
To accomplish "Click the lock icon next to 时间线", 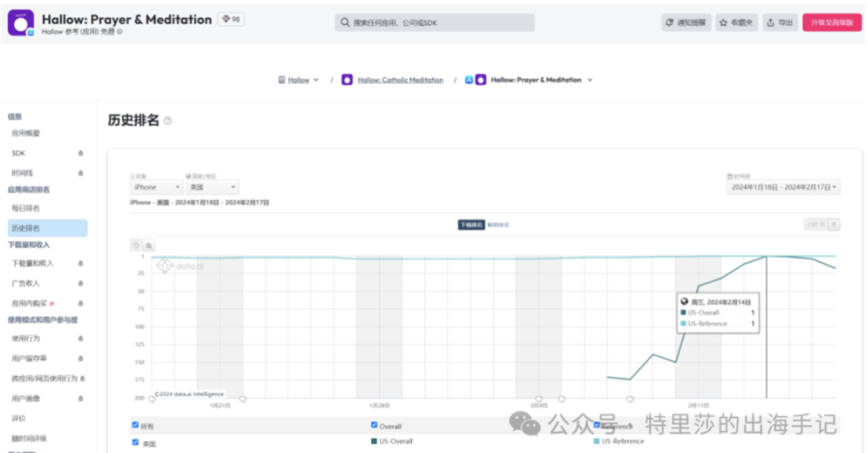I will 81,173.
